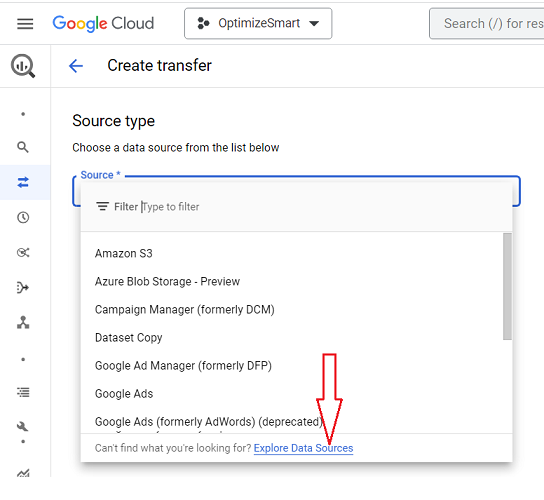Go back using the blue arrow
Screen dimensions: 544x500
tap(76, 66)
